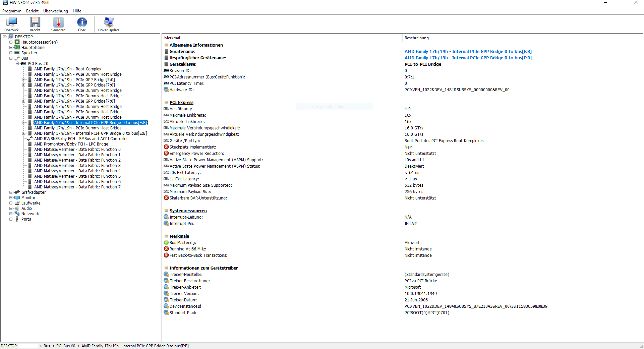Click red X icon beside Emergency Power Reduction
644x349 pixels.
(x=166, y=154)
